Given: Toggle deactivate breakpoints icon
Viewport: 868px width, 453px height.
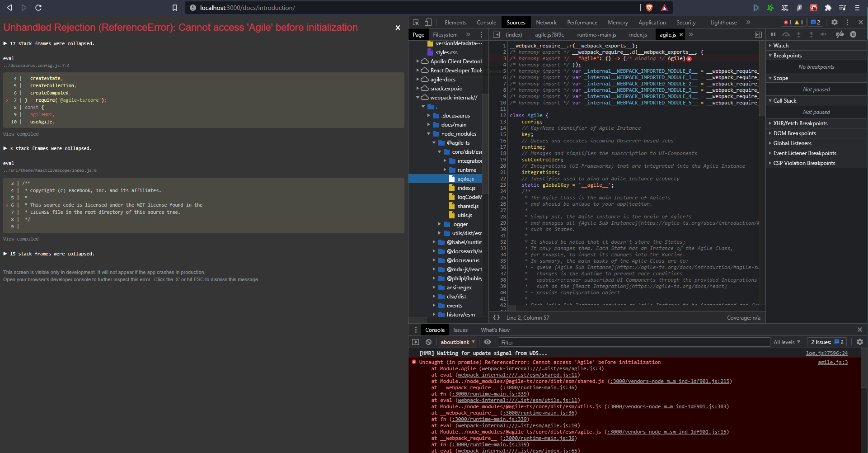Looking at the screenshot, I should (x=840, y=34).
